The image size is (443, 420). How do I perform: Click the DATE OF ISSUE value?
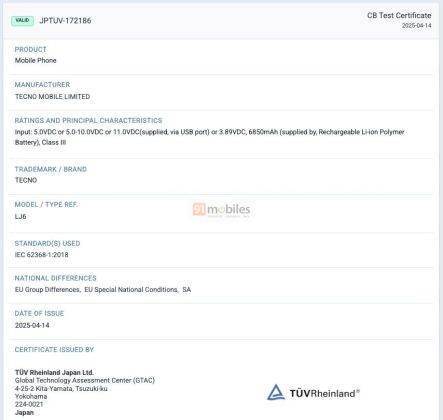pos(32,325)
